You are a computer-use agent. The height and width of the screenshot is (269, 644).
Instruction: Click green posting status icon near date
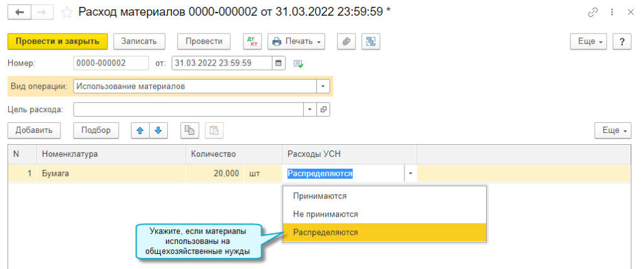click(x=298, y=64)
